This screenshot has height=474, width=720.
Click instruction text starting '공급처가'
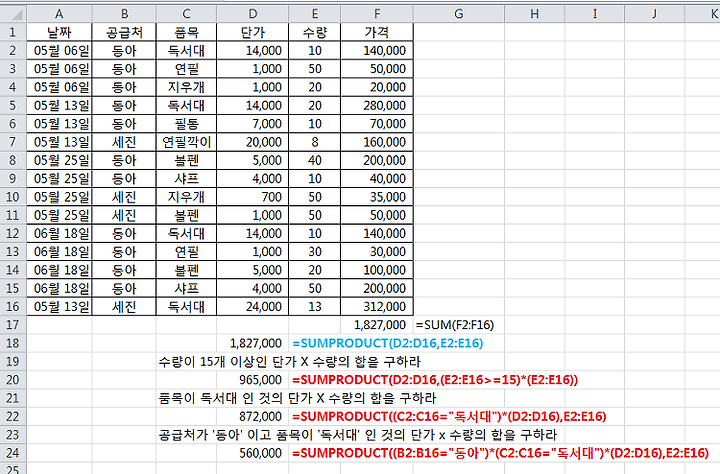[358, 434]
